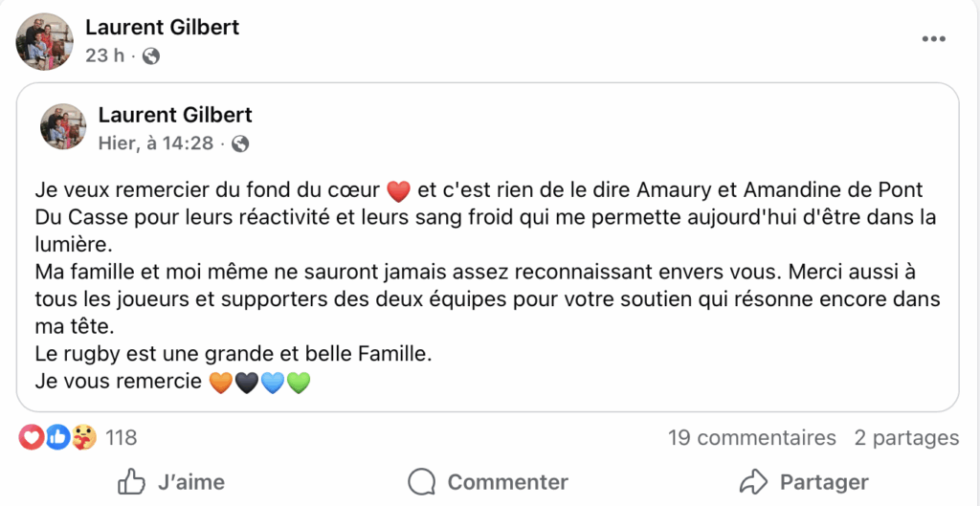Viewport: 980px width, 506px height.
Task: Open the post options three-dot menu
Action: [933, 39]
